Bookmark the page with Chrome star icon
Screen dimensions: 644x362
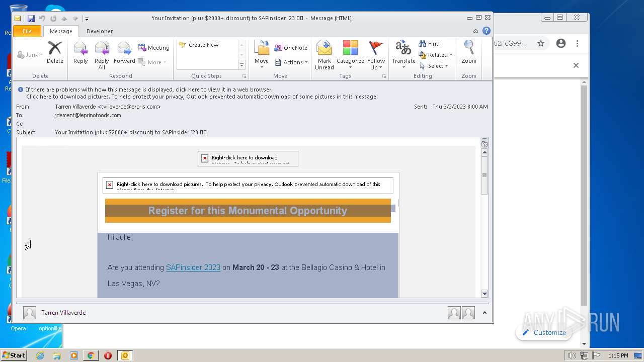[x=541, y=43]
